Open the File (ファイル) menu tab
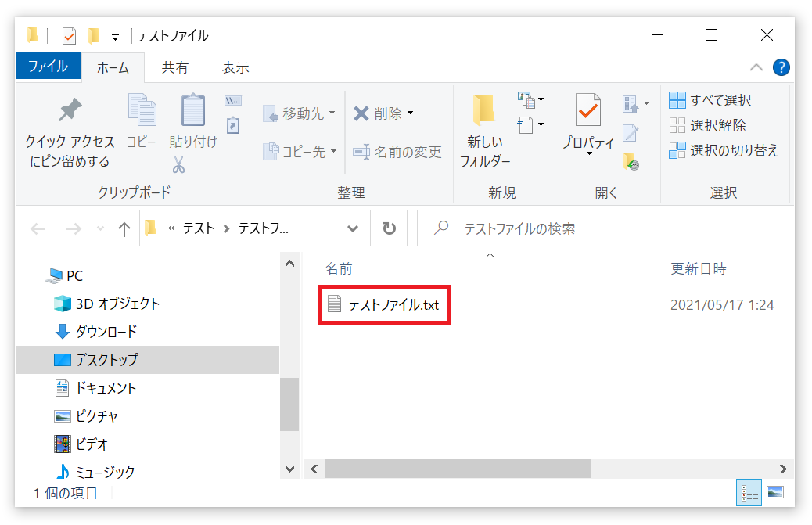This screenshot has width=812, height=525. (x=48, y=67)
